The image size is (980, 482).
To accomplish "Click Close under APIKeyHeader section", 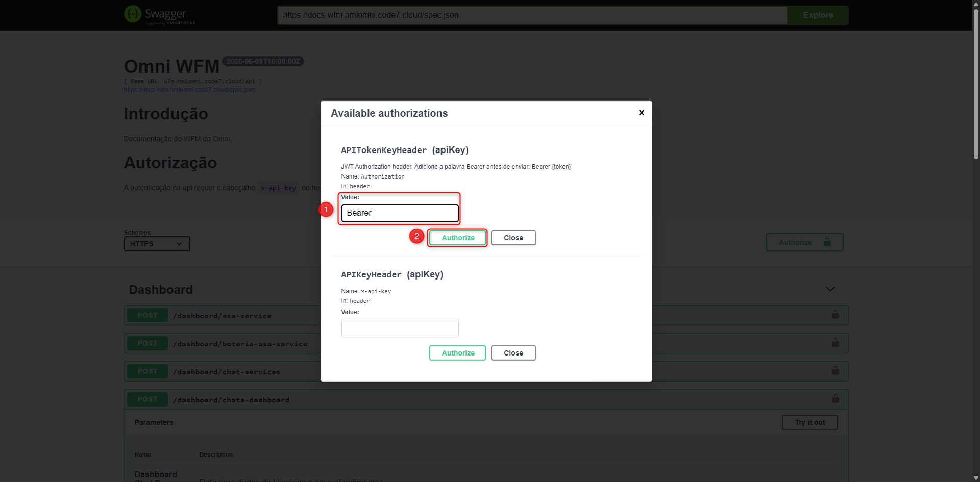I will coord(513,353).
